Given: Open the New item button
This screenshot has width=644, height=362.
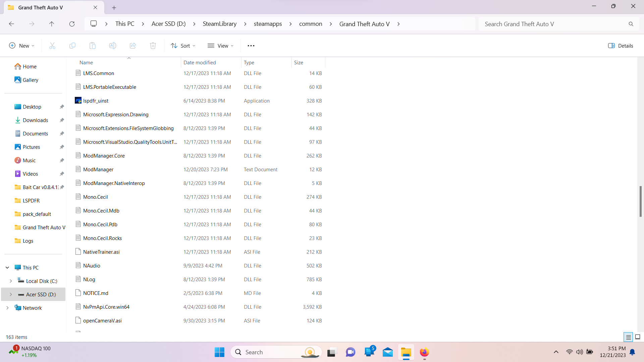Looking at the screenshot, I should coord(21,46).
